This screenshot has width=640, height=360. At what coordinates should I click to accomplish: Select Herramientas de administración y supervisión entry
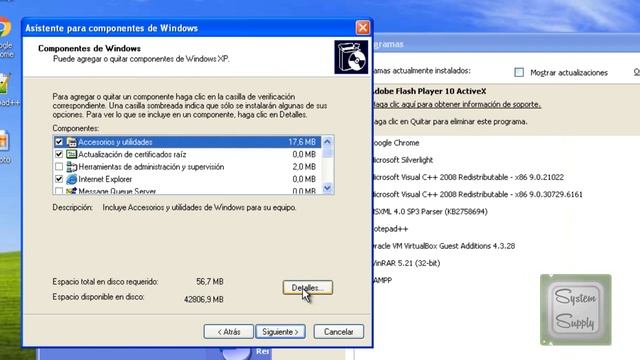151,167
